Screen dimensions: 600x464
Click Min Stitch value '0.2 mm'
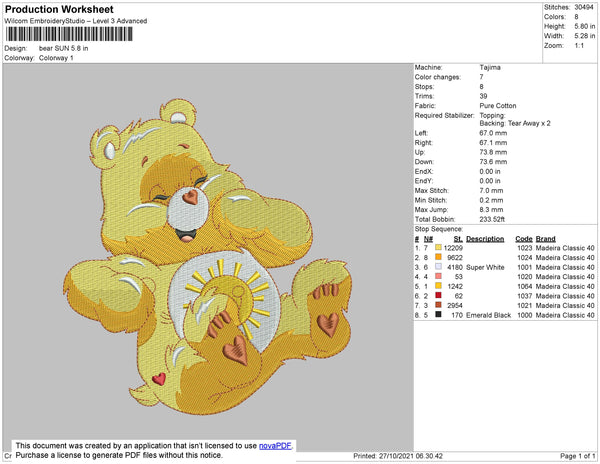tap(491, 200)
